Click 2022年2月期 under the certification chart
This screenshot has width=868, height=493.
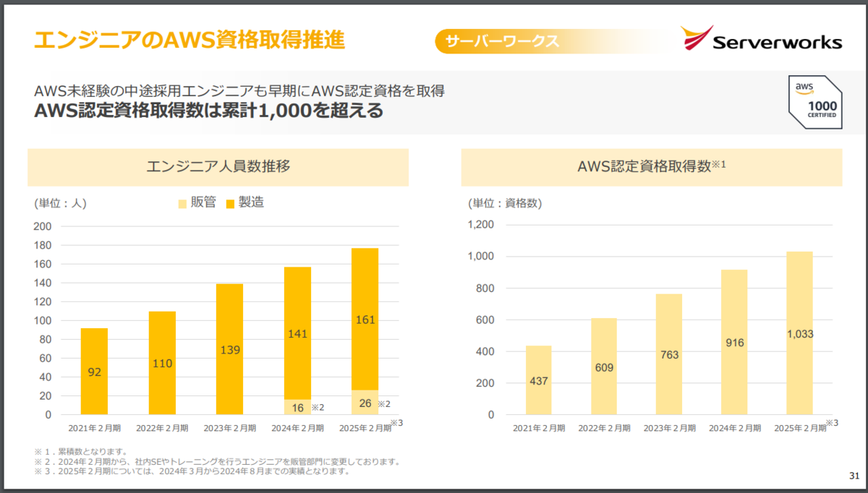pos(604,429)
